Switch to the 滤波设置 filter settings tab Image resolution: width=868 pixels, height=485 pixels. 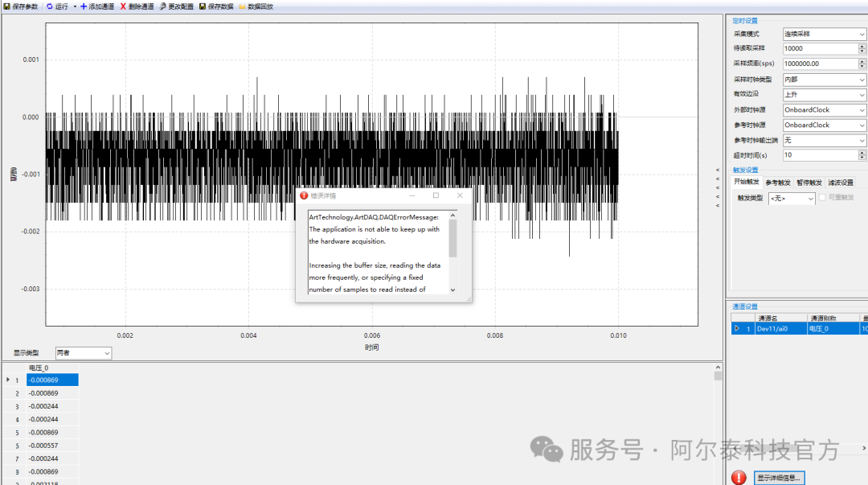coord(841,183)
